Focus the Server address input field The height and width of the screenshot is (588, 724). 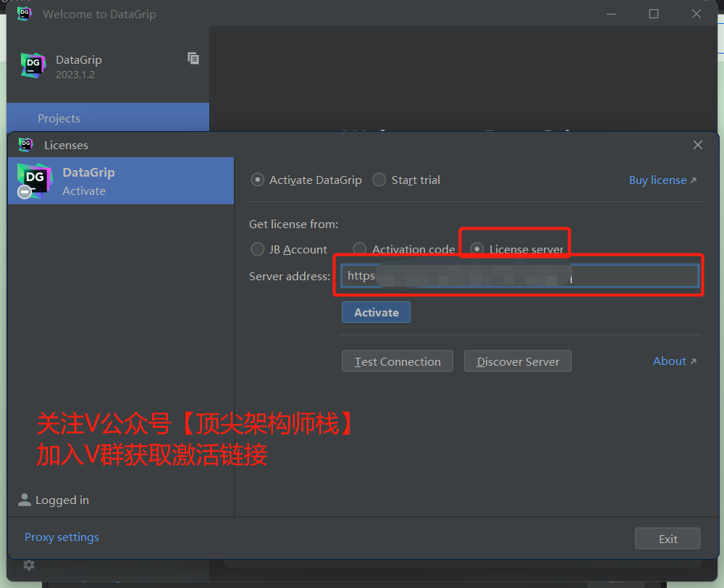[x=520, y=276]
